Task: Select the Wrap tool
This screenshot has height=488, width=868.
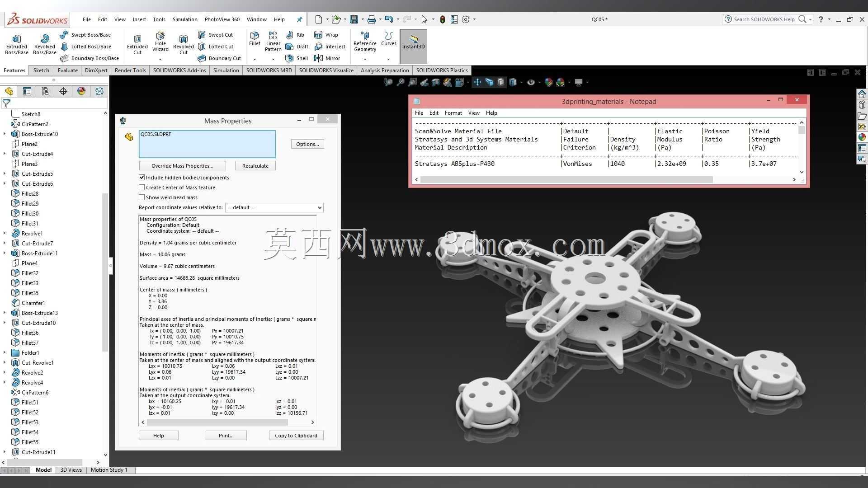Action: coord(326,35)
